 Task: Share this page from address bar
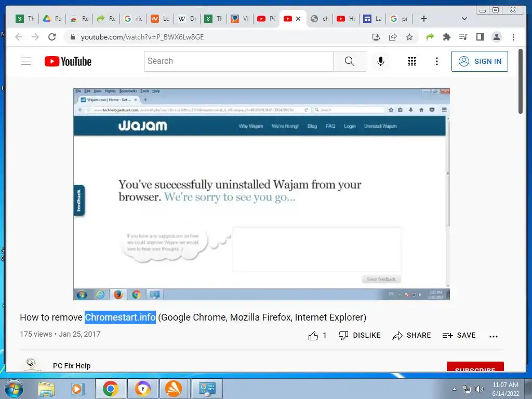click(x=393, y=37)
